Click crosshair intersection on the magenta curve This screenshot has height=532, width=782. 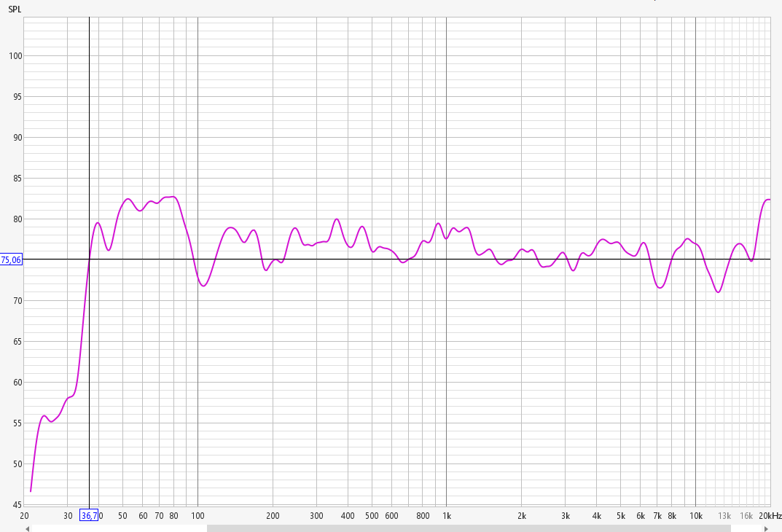(89, 259)
